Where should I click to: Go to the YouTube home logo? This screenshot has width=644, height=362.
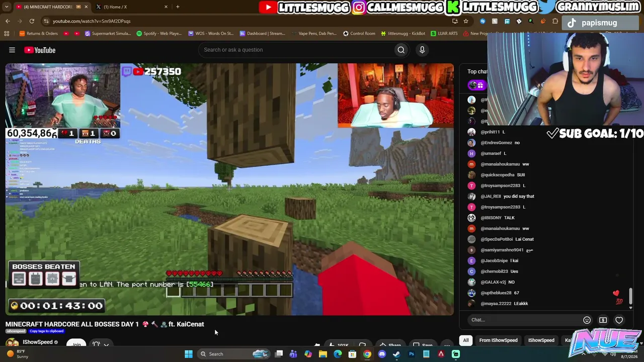click(x=40, y=50)
